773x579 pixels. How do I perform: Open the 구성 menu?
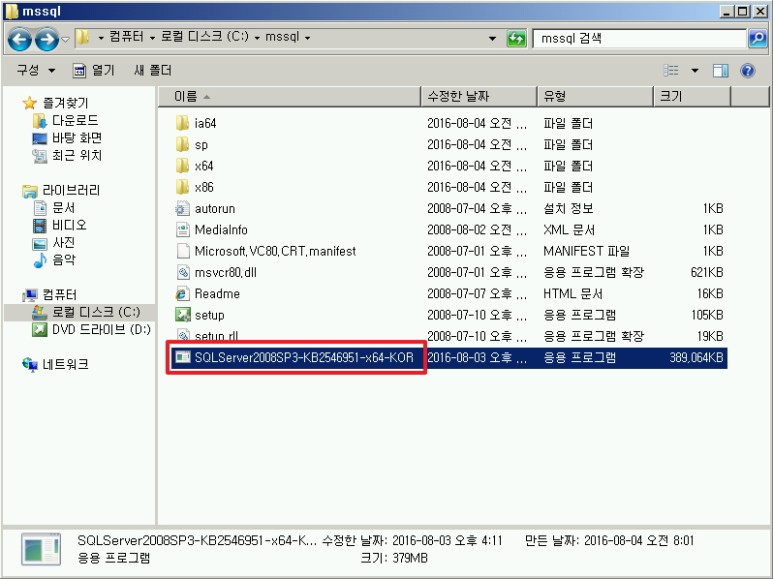(x=35, y=70)
